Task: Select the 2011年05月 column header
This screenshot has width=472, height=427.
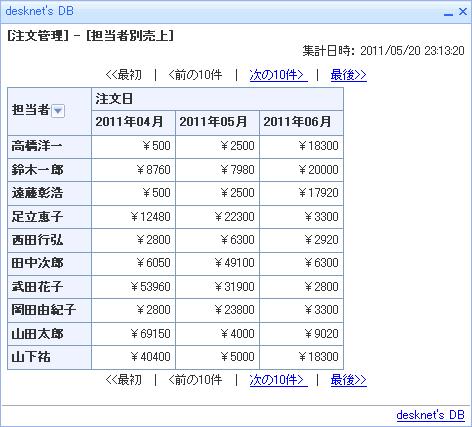Action: 217,123
